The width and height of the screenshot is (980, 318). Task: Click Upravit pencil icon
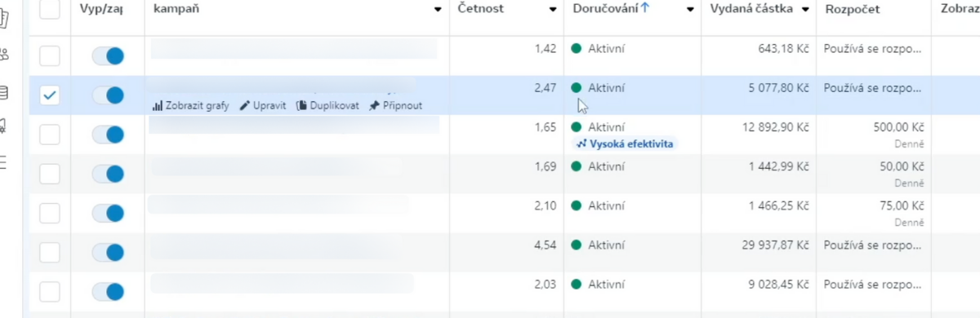(244, 106)
